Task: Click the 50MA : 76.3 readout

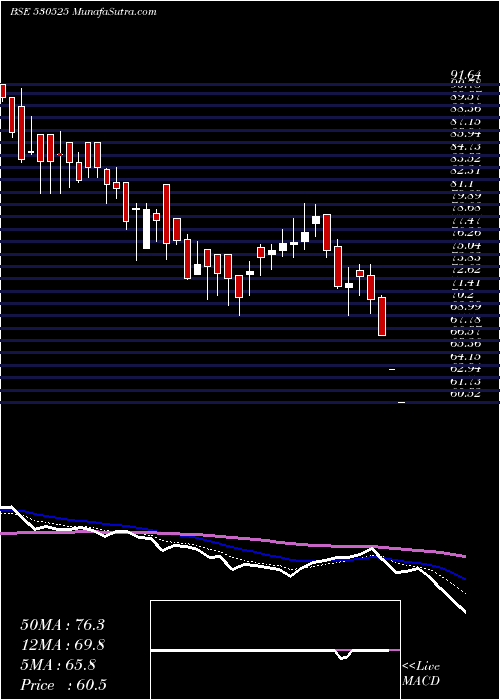Action: [62, 625]
